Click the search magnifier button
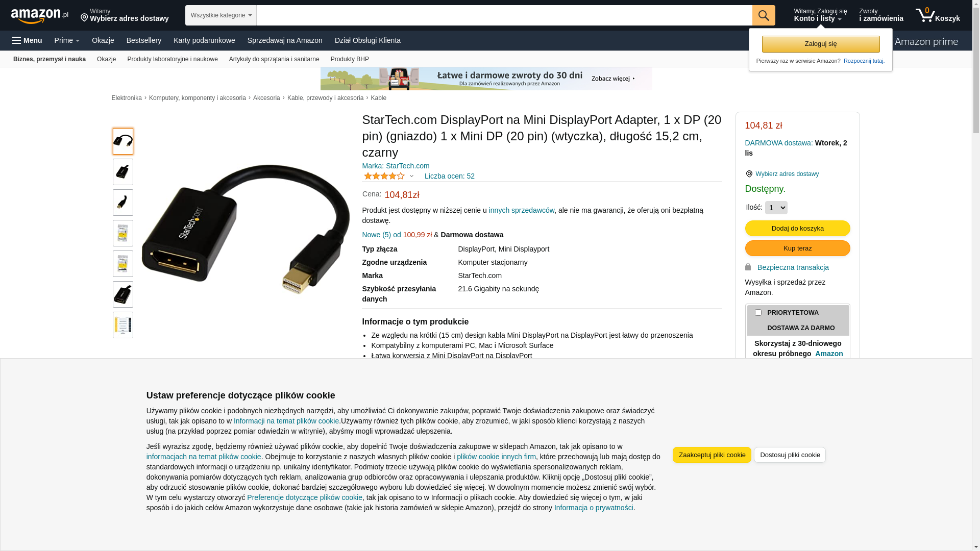The width and height of the screenshot is (980, 551). [764, 15]
